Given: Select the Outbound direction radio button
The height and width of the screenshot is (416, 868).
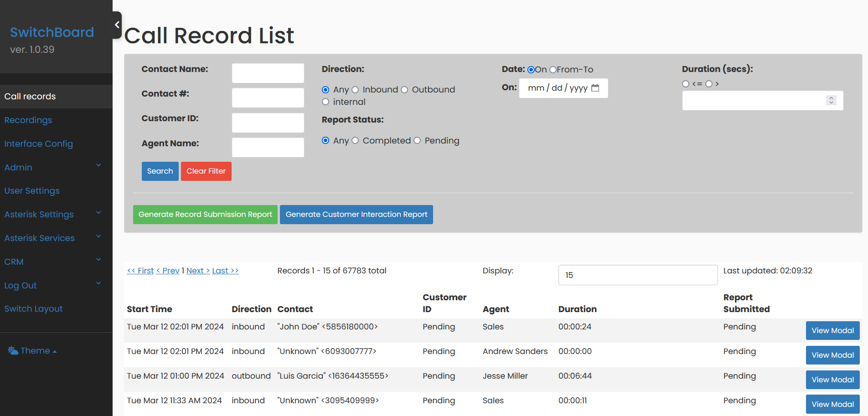Looking at the screenshot, I should pyautogui.click(x=404, y=90).
